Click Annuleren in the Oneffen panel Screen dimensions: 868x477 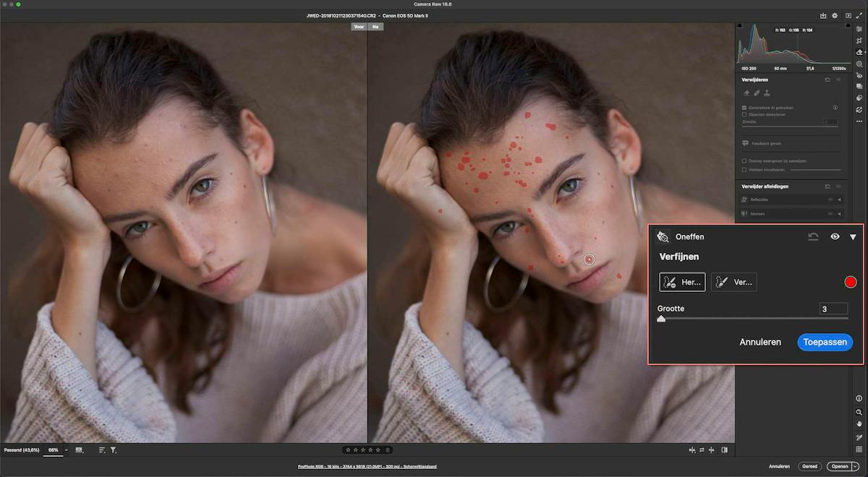[x=760, y=342]
